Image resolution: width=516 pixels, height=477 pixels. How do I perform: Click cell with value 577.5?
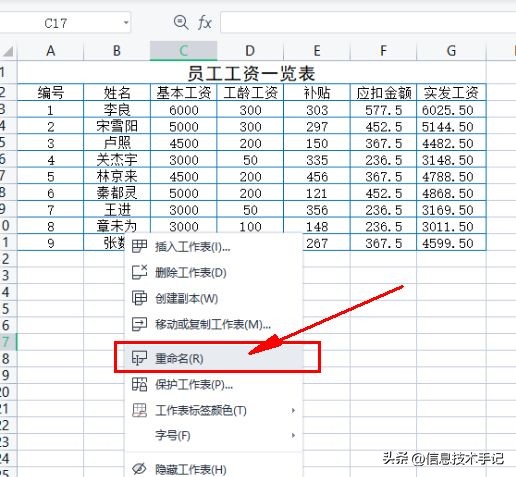tap(383, 110)
